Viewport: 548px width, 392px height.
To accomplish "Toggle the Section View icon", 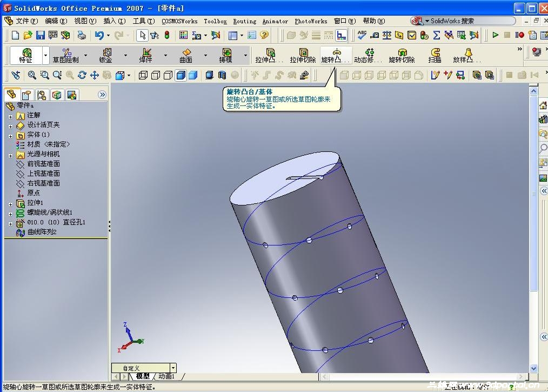I will click(222, 75).
